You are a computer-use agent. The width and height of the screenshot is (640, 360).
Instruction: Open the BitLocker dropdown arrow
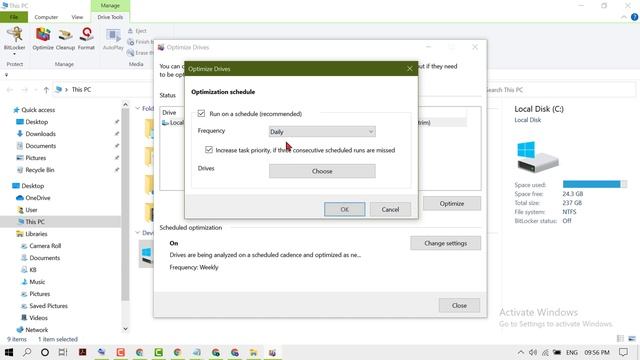[15, 54]
